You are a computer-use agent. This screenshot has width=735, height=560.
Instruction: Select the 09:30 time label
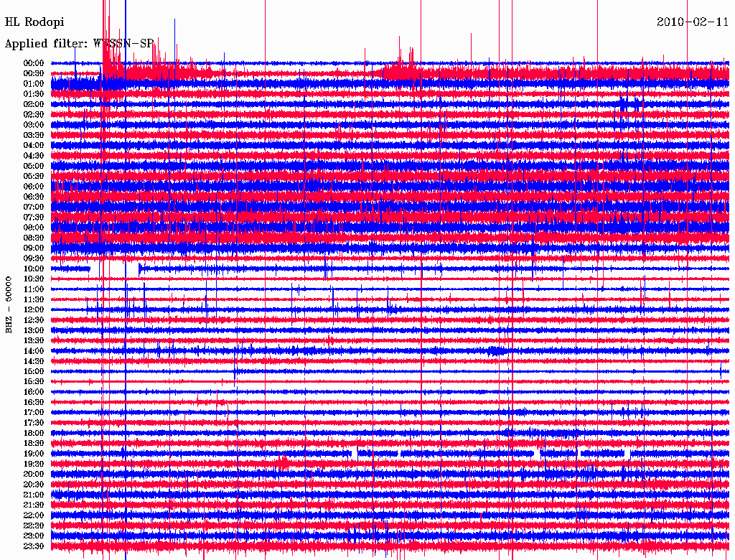(34, 258)
